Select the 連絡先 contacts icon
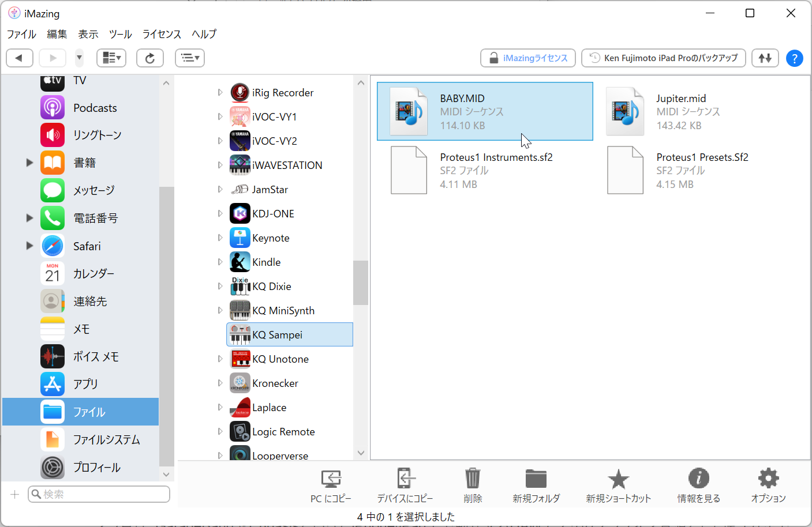Screen dimensions: 812x527 coord(53,301)
